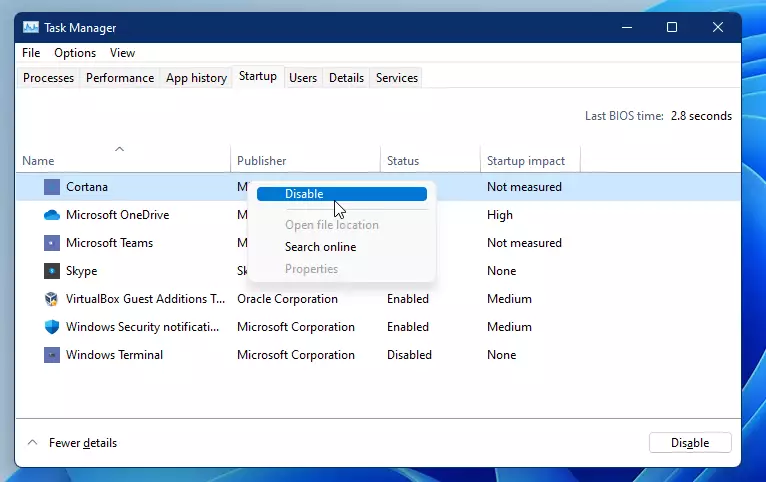
Task: Click Open file location menu entry
Action: (x=332, y=225)
